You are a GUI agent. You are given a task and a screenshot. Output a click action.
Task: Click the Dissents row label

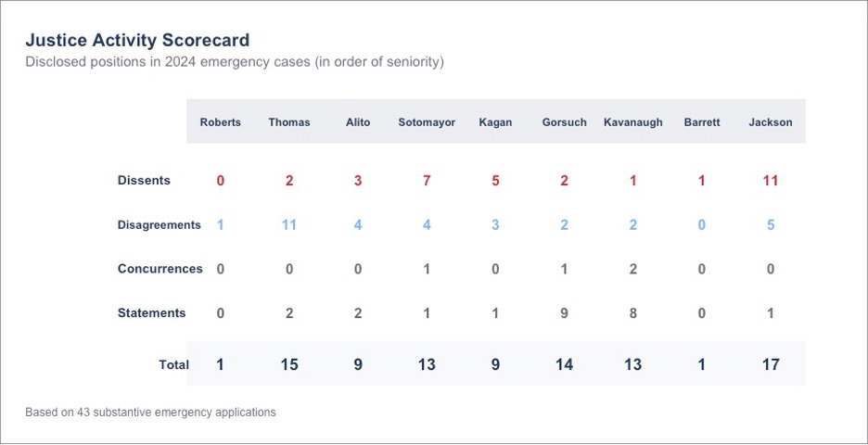pos(144,181)
